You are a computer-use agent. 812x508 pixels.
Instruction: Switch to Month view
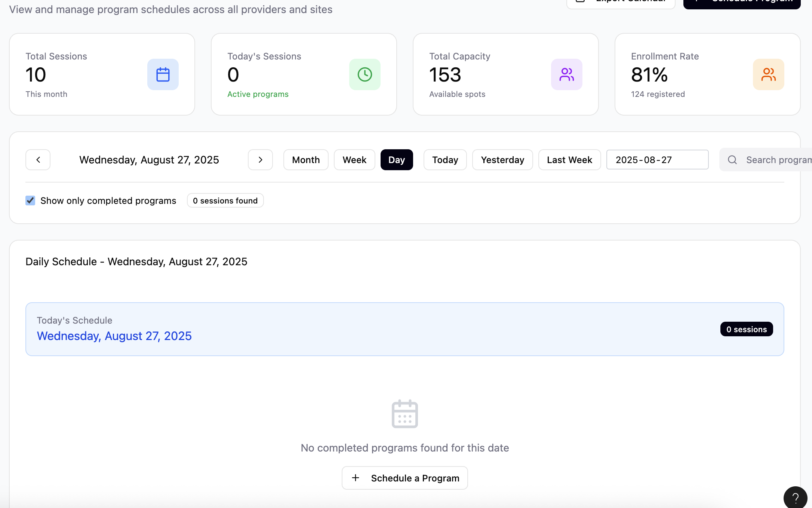(x=305, y=160)
